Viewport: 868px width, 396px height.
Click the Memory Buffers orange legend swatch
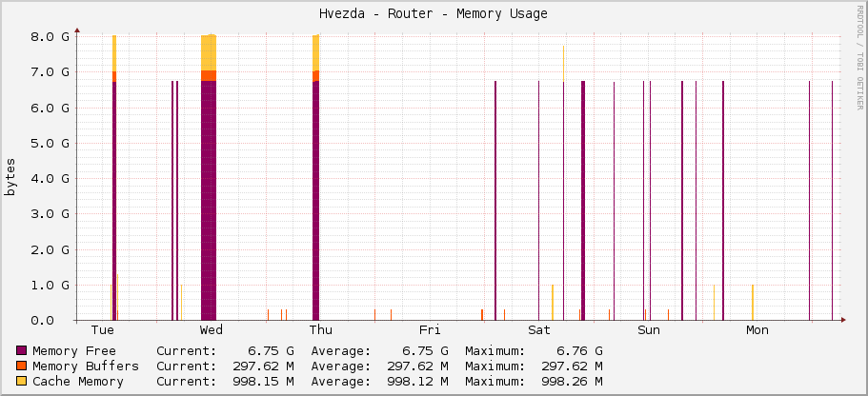[x=22, y=366]
